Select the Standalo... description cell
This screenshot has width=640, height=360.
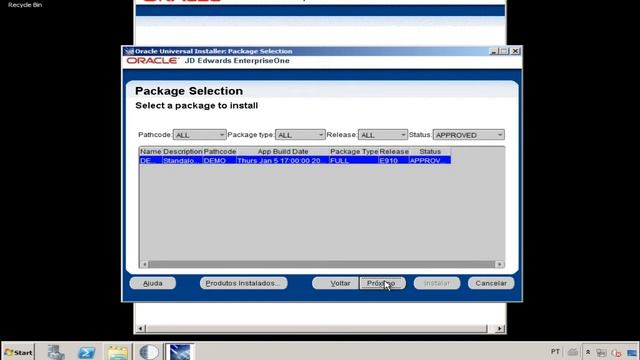[182, 160]
